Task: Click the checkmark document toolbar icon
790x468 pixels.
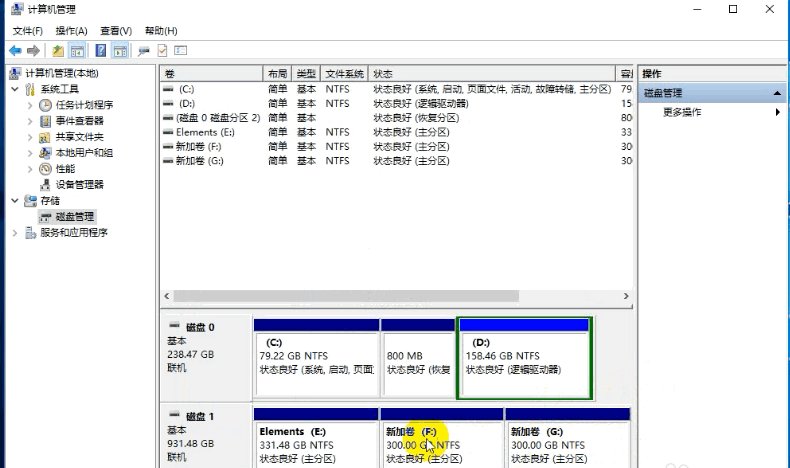Action: [163, 50]
